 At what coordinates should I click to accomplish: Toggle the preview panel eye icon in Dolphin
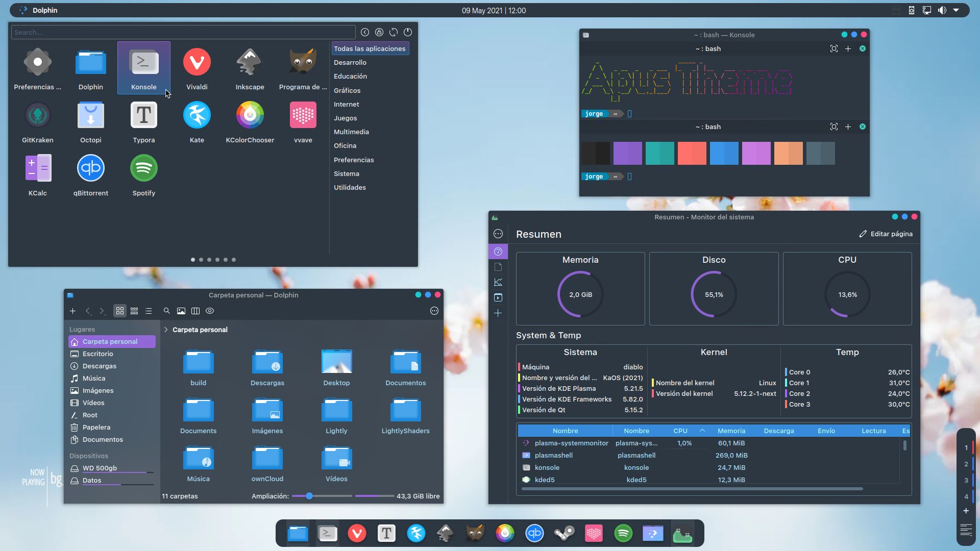210,311
